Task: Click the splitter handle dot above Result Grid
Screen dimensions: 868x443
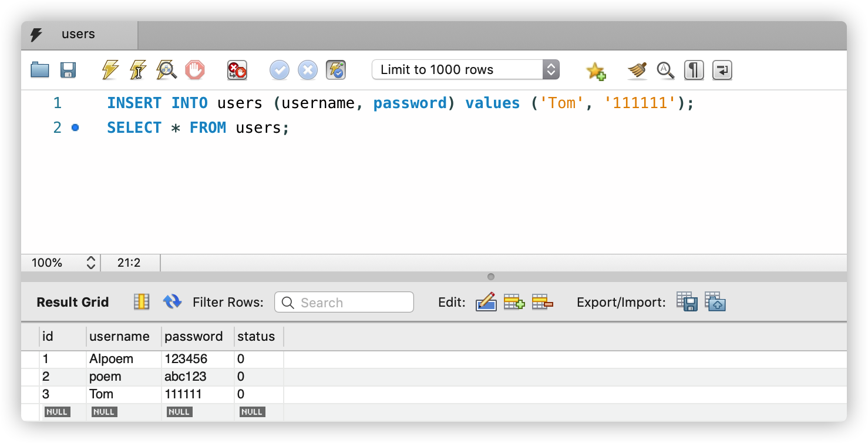Action: point(491,277)
